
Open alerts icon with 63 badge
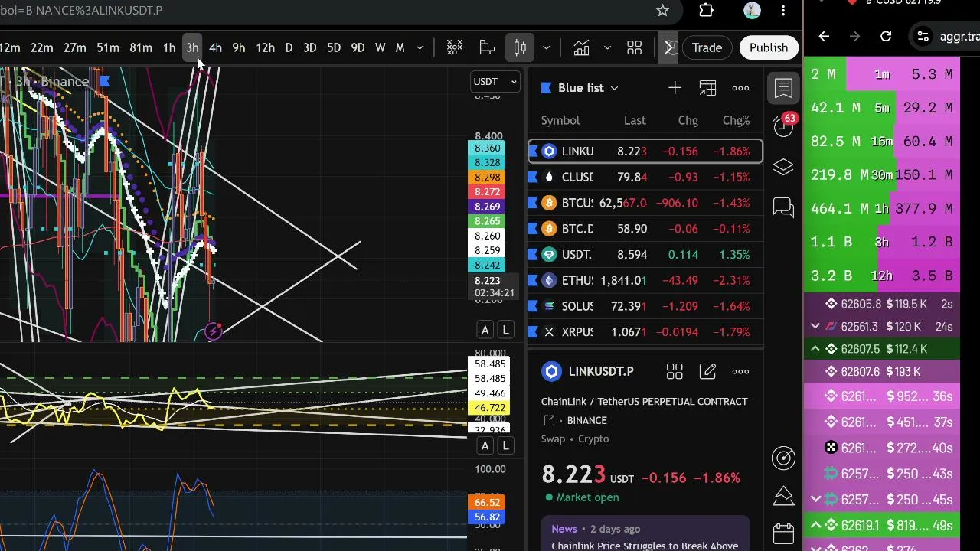[783, 126]
